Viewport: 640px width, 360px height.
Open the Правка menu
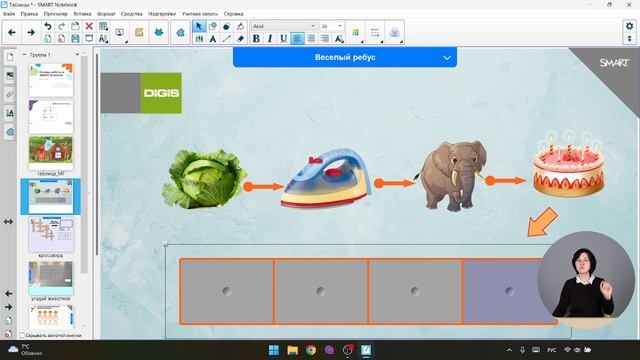tap(29, 14)
